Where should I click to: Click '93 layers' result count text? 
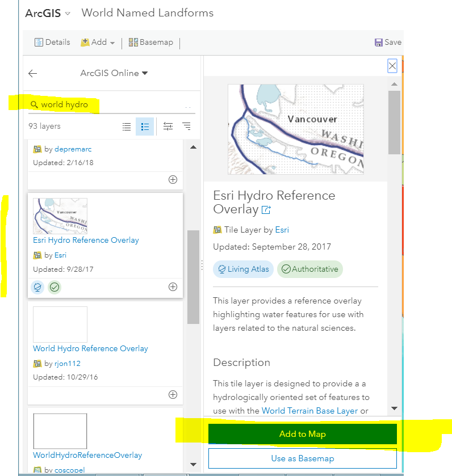[x=45, y=127]
